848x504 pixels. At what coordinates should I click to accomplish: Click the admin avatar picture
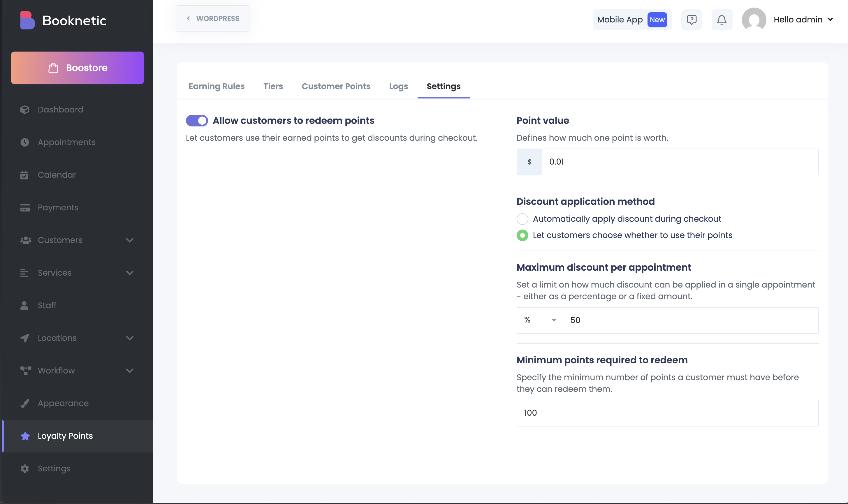(x=754, y=20)
